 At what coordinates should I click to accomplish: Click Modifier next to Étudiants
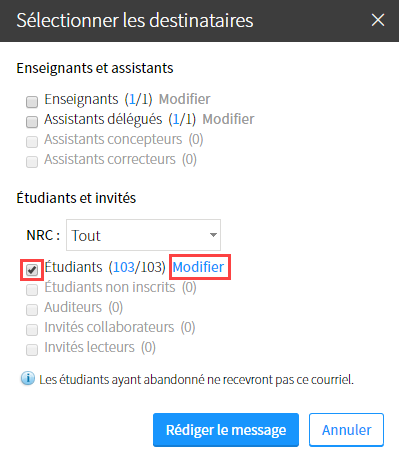198,267
